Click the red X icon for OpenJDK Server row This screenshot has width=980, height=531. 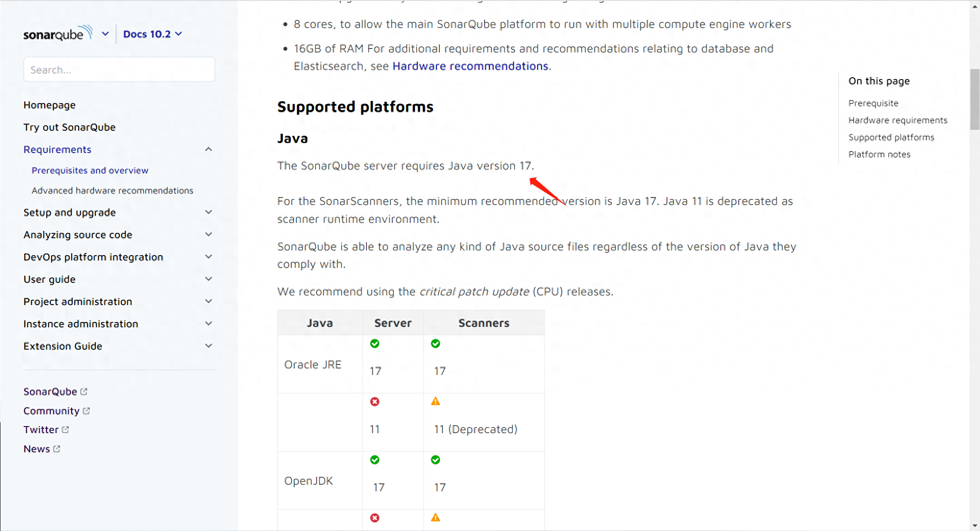click(x=374, y=517)
